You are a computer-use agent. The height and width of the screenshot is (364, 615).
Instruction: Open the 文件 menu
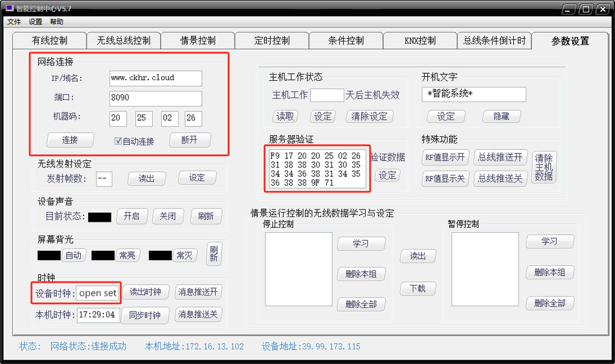(14, 21)
